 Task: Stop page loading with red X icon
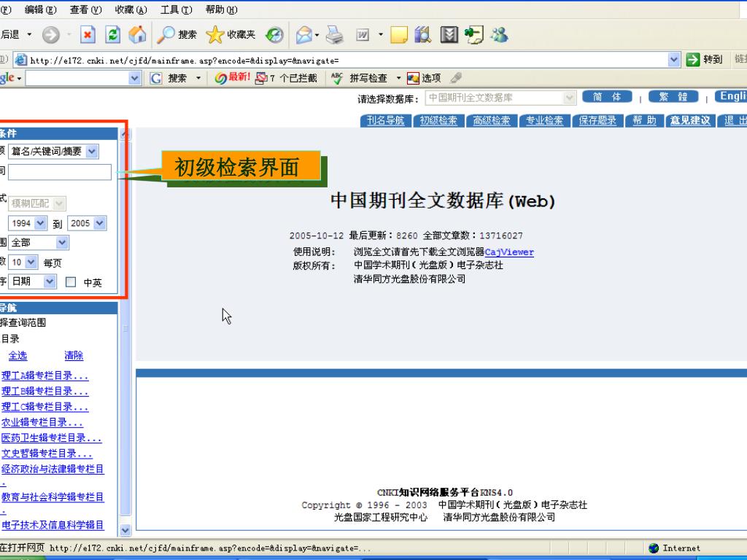point(88,35)
